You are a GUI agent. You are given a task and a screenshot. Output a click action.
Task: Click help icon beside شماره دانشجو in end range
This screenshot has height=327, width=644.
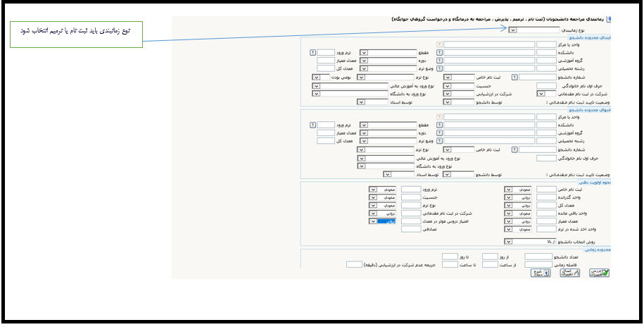[515, 149]
